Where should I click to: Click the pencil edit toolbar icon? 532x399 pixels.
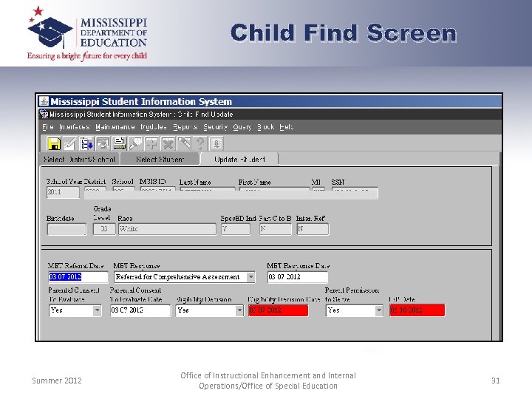[x=70, y=143]
